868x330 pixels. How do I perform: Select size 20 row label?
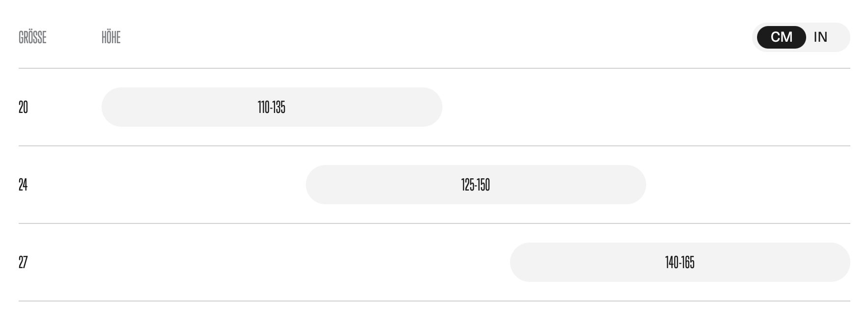[23, 107]
